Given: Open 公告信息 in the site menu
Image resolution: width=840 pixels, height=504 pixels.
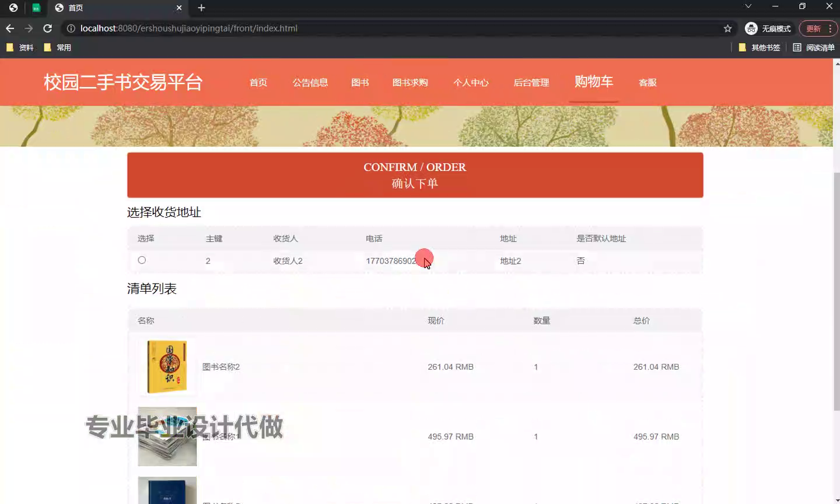Looking at the screenshot, I should point(310,82).
